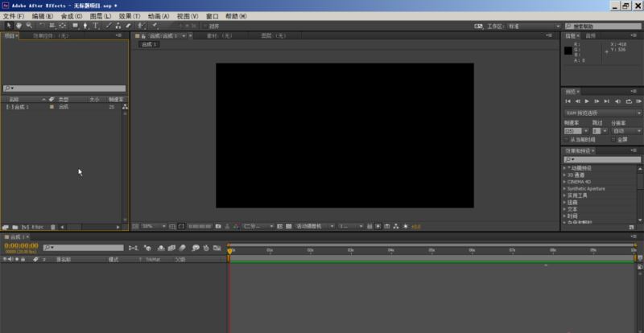Open the 文件(F) menu
The width and height of the screenshot is (644, 333).
(x=14, y=16)
